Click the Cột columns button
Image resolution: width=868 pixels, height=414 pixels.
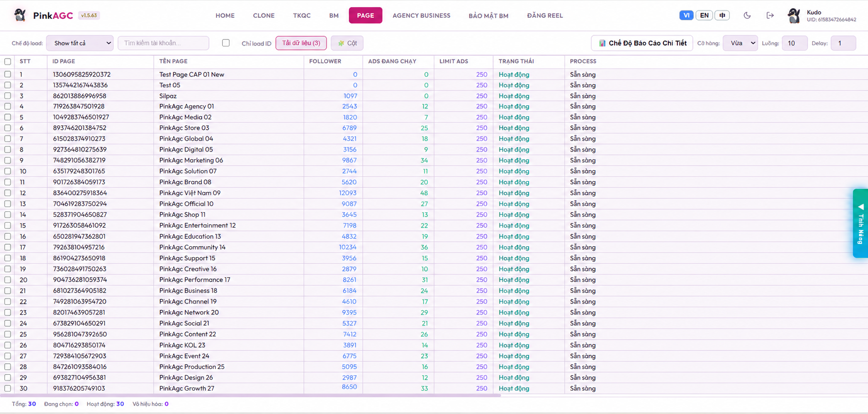coord(347,43)
